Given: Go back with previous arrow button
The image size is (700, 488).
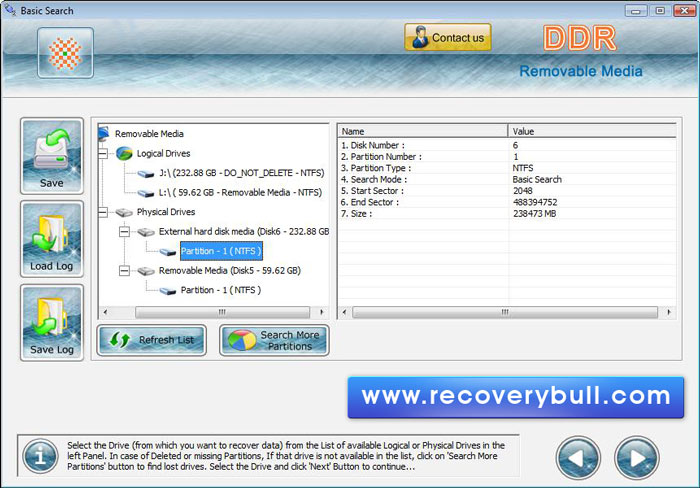Looking at the screenshot, I should coord(578,458).
